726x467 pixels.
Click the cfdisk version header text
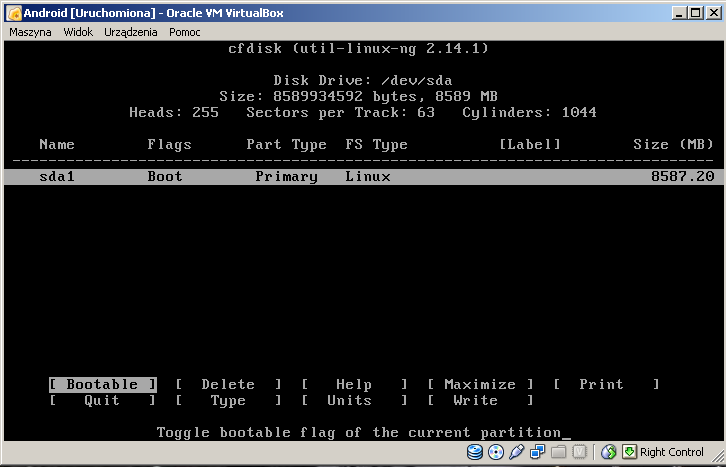pyautogui.click(x=358, y=48)
